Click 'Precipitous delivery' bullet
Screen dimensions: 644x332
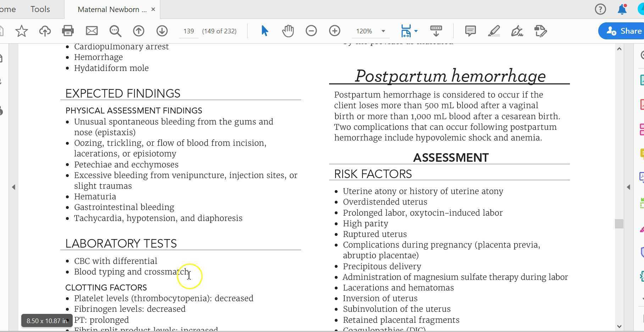pyautogui.click(x=382, y=266)
